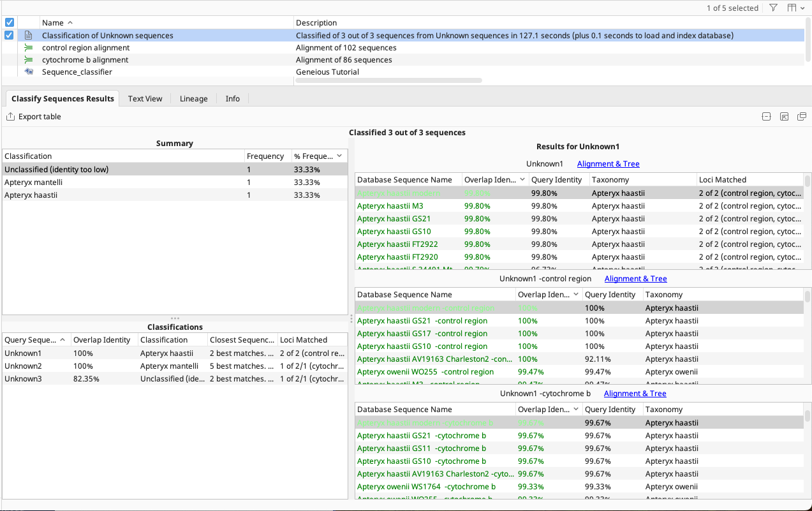The height and width of the screenshot is (511, 812).
Task: Select cytochrome b alignment document
Action: pyautogui.click(x=403, y=60)
